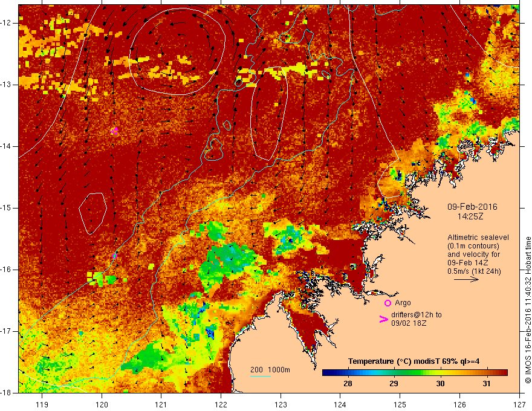The image size is (532, 411).
Task: Click the color bar tick label 31
Action: pos(487,384)
